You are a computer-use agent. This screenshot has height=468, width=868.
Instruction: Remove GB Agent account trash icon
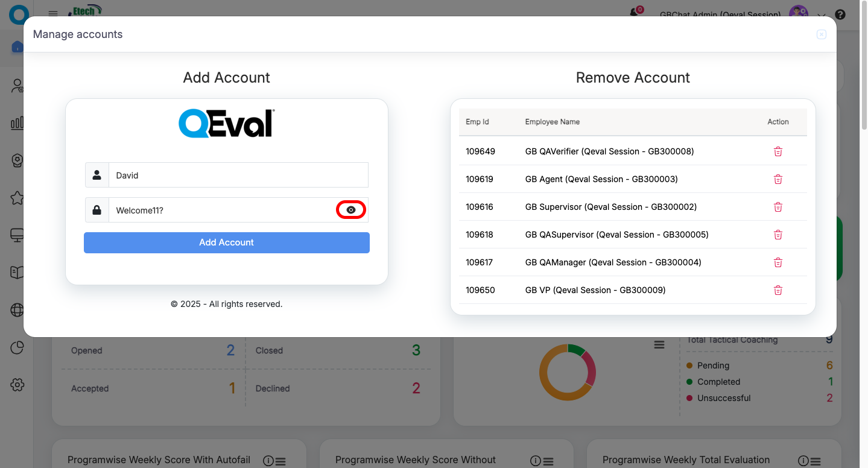778,179
